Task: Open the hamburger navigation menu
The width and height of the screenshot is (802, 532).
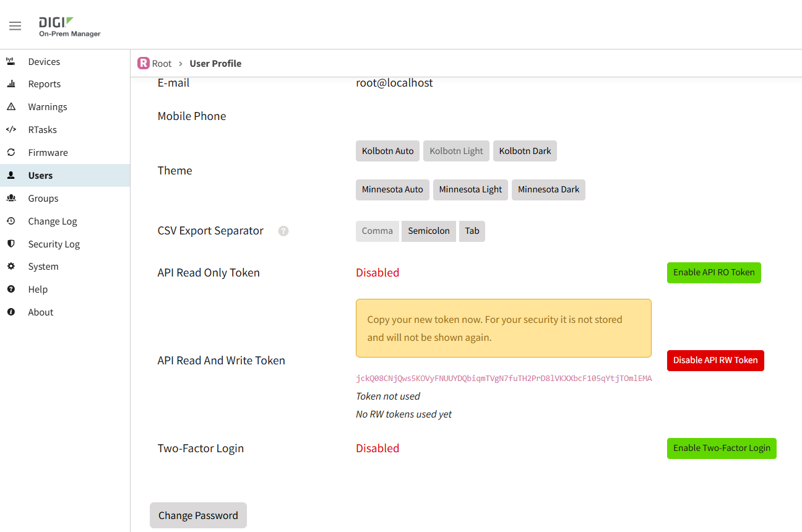Action: 15,26
